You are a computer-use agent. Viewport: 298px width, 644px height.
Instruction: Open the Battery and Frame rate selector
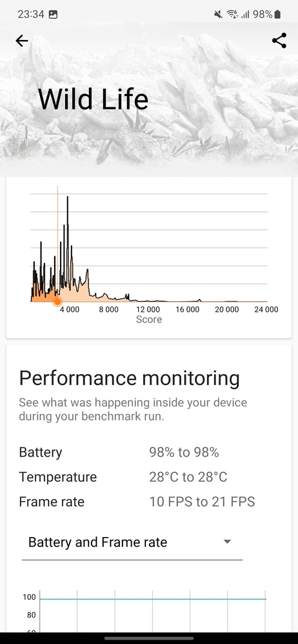[x=132, y=542]
